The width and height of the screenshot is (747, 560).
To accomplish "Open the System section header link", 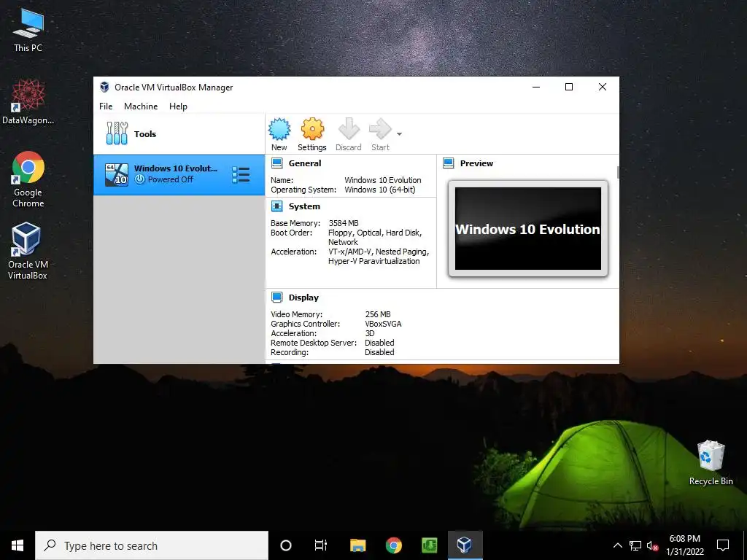I will pyautogui.click(x=304, y=206).
